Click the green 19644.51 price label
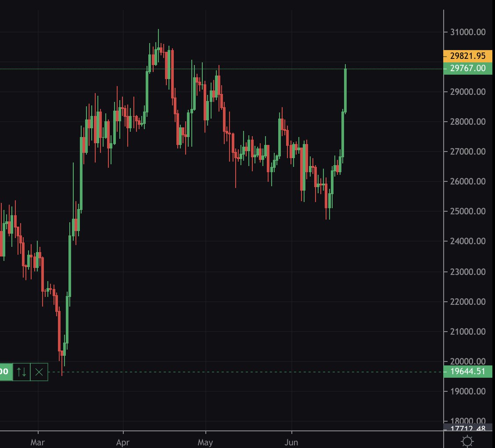495x448 pixels. pyautogui.click(x=467, y=371)
